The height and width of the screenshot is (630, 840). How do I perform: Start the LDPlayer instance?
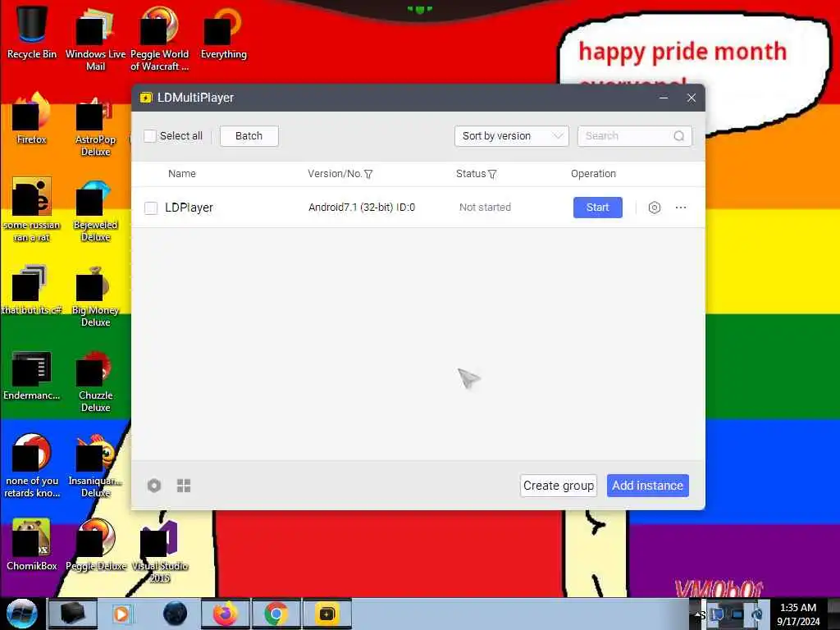[x=598, y=208]
